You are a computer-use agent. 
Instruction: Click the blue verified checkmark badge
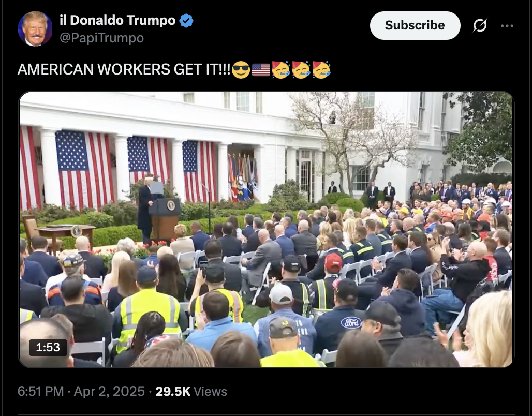click(186, 21)
